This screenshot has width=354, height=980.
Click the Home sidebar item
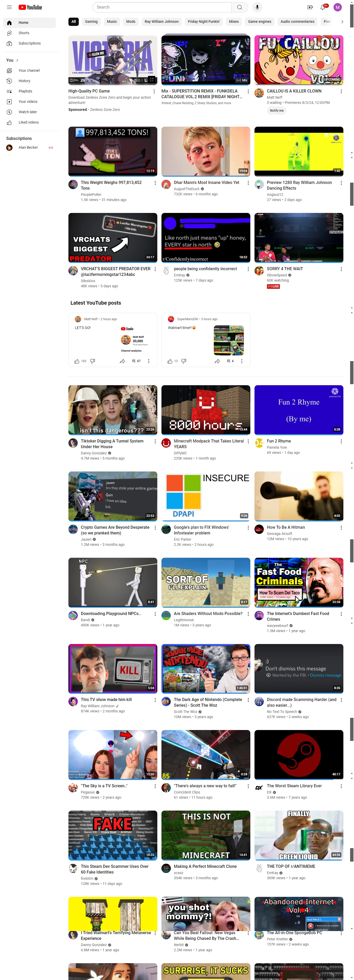[x=29, y=23]
